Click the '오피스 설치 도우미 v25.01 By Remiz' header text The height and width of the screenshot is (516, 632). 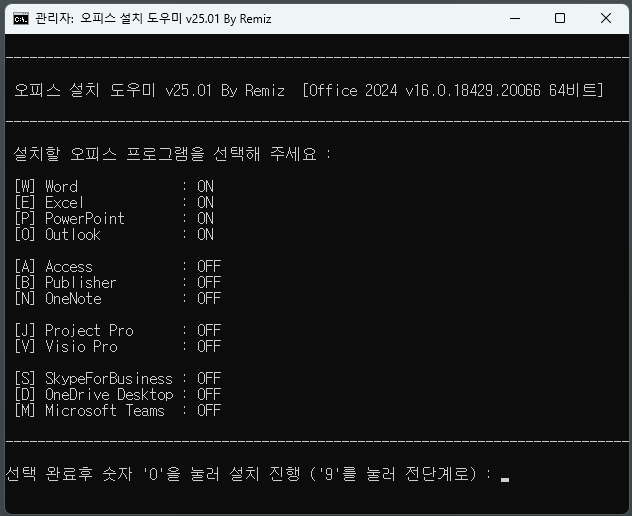tap(150, 90)
